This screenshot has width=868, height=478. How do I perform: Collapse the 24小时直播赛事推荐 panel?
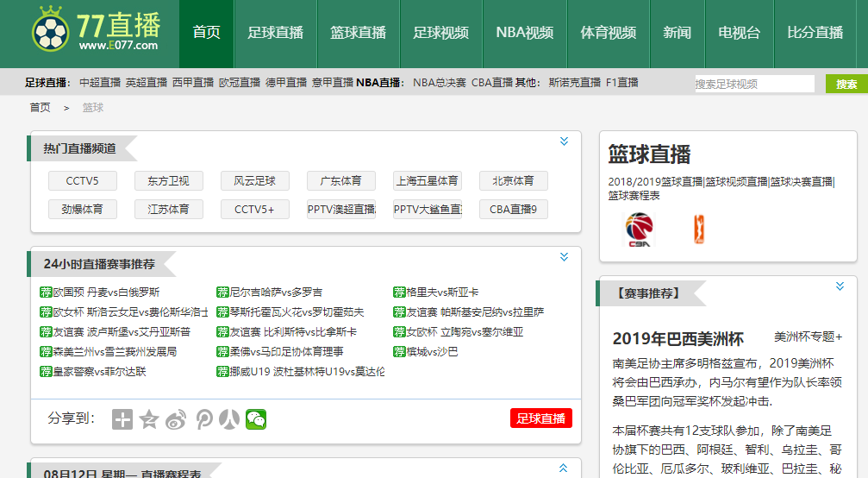coord(564,257)
